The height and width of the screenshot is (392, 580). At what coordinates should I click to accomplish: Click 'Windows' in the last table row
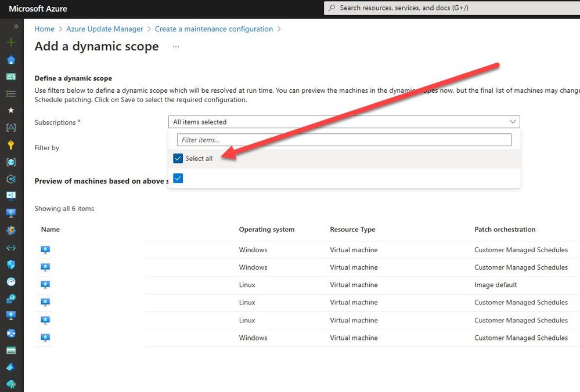253,337
